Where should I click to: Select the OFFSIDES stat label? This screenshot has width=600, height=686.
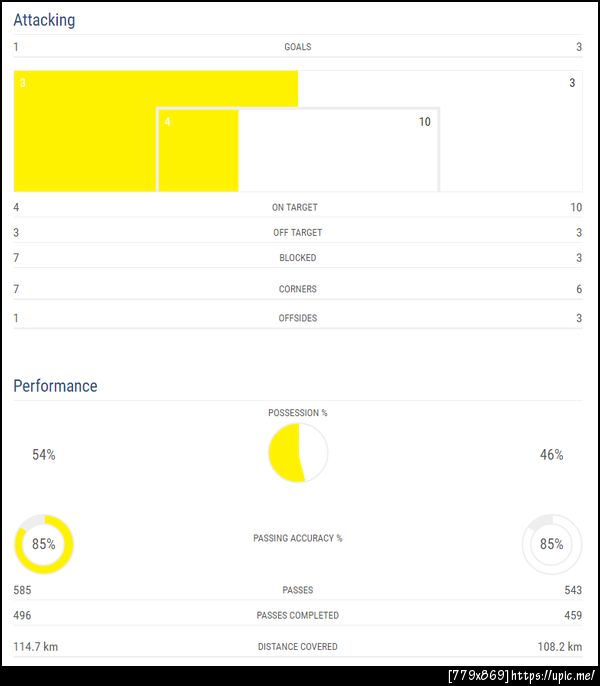[x=297, y=318]
